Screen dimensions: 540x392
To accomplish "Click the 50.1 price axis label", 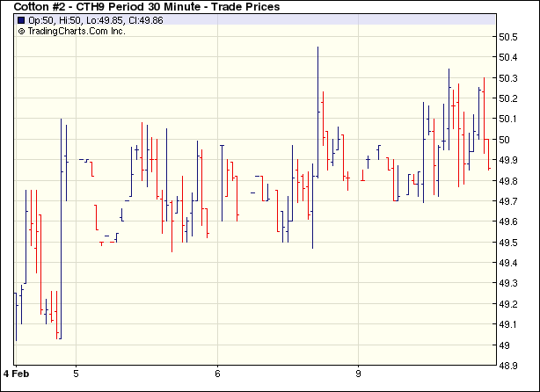I will (508, 119).
